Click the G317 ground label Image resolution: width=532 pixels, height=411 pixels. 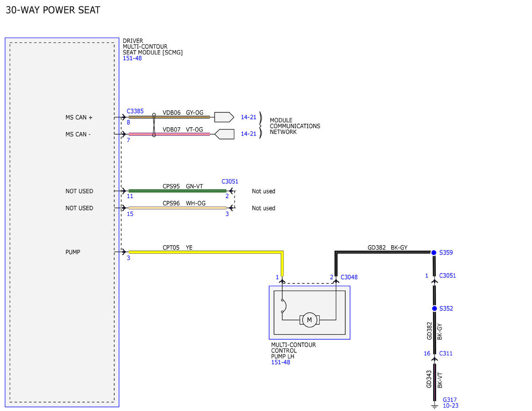[x=450, y=399]
